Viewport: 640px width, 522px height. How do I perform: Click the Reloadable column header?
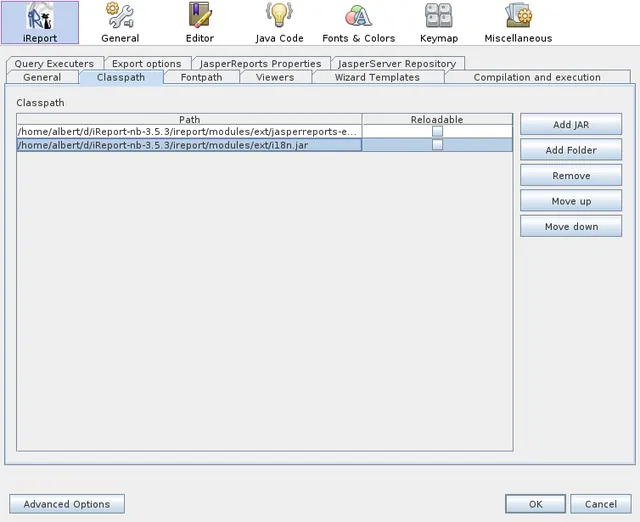[437, 120]
